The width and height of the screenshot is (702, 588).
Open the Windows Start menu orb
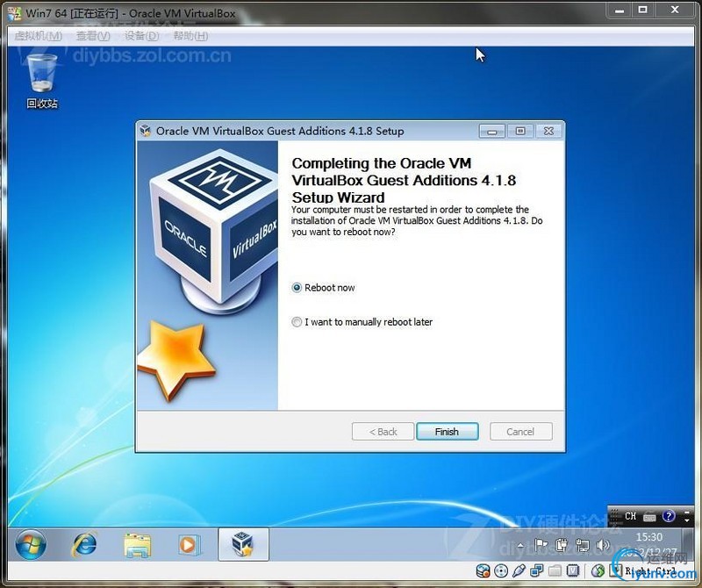[31, 545]
